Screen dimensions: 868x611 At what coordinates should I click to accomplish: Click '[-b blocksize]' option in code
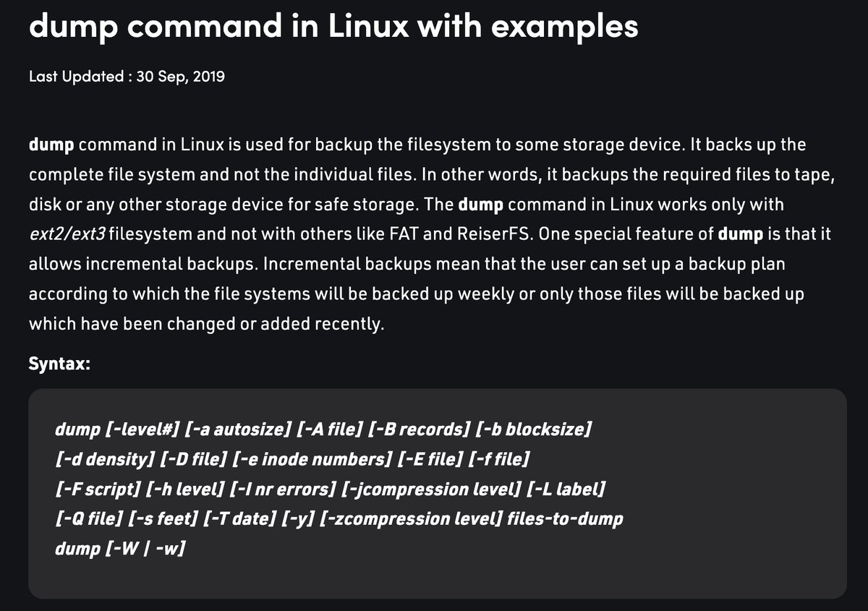point(534,431)
